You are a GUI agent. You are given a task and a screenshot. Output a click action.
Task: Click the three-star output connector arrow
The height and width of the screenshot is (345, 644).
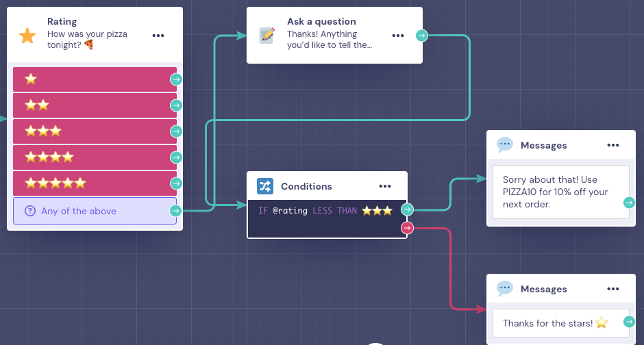pyautogui.click(x=176, y=131)
